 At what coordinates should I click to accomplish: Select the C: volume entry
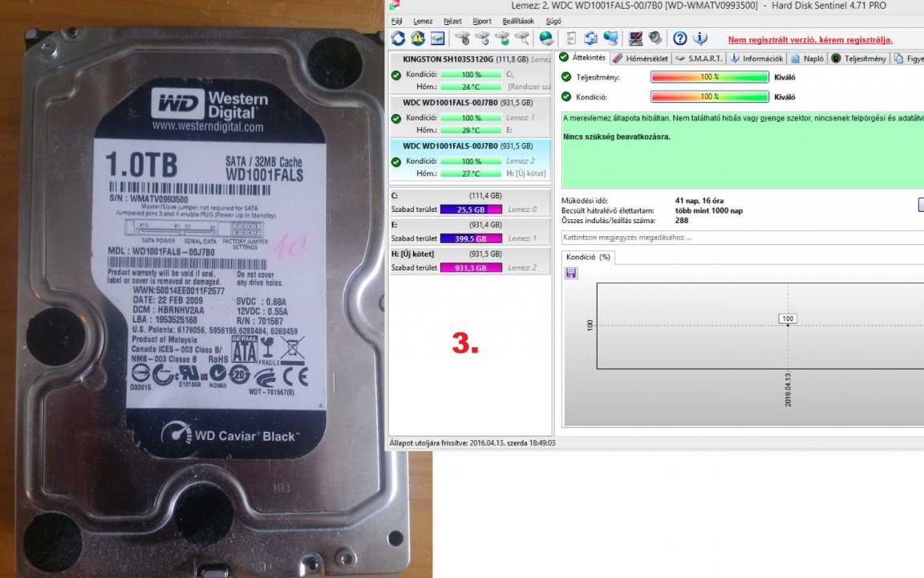470,202
